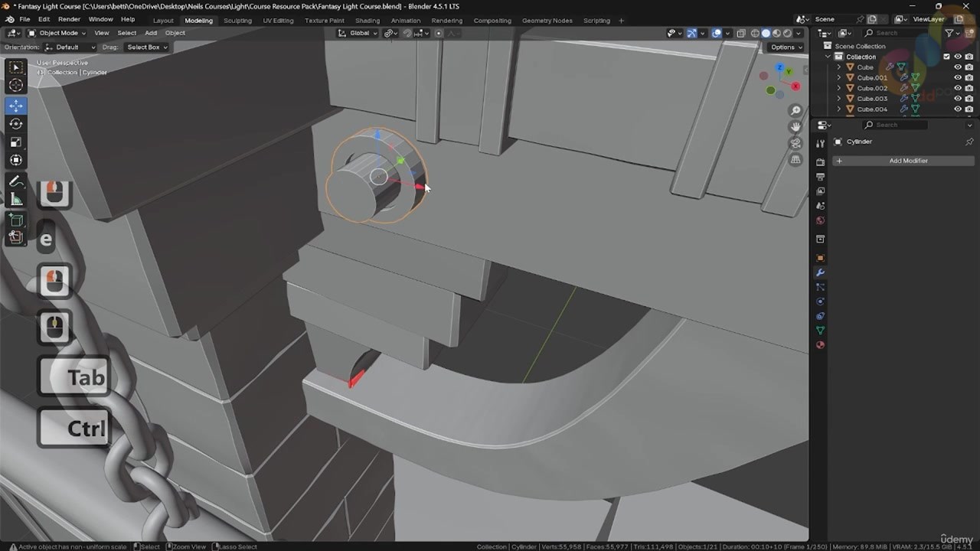Open the Tool properties tab
Viewport: 980px width, 551px height.
820,143
